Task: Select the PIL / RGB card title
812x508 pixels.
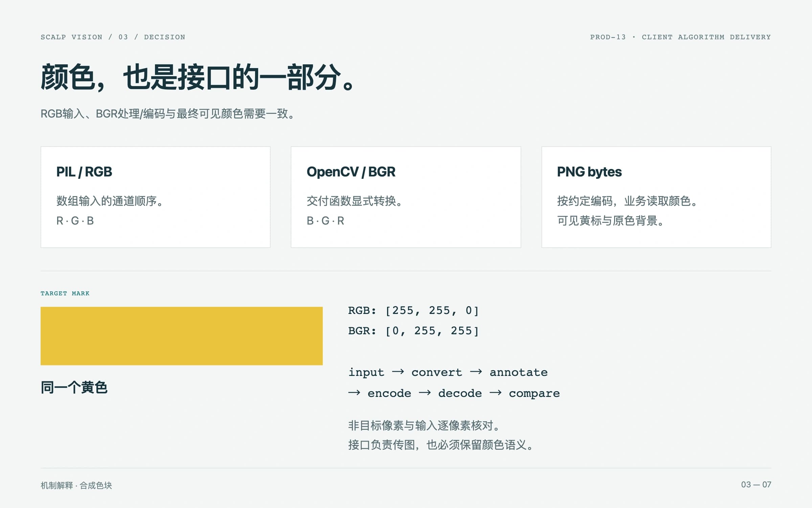Action: click(84, 172)
